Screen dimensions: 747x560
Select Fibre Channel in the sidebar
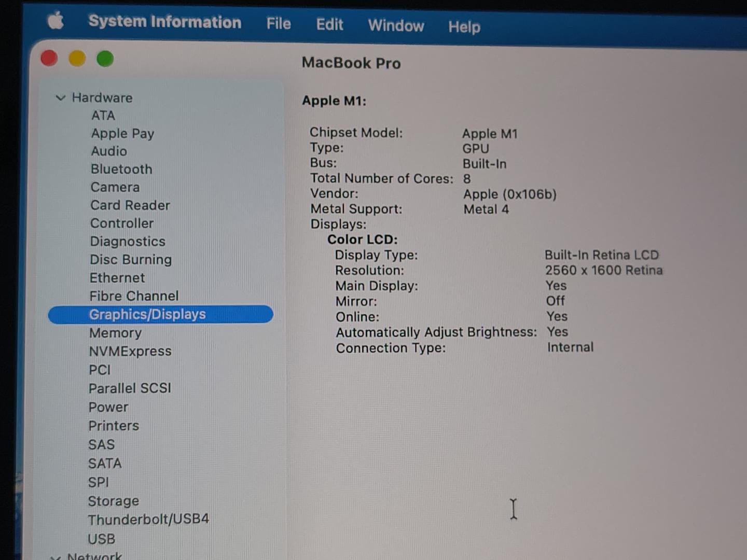(134, 296)
